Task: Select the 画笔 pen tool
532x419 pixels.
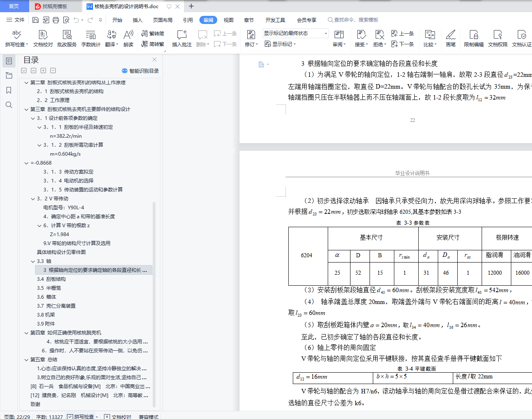Action: (x=451, y=39)
